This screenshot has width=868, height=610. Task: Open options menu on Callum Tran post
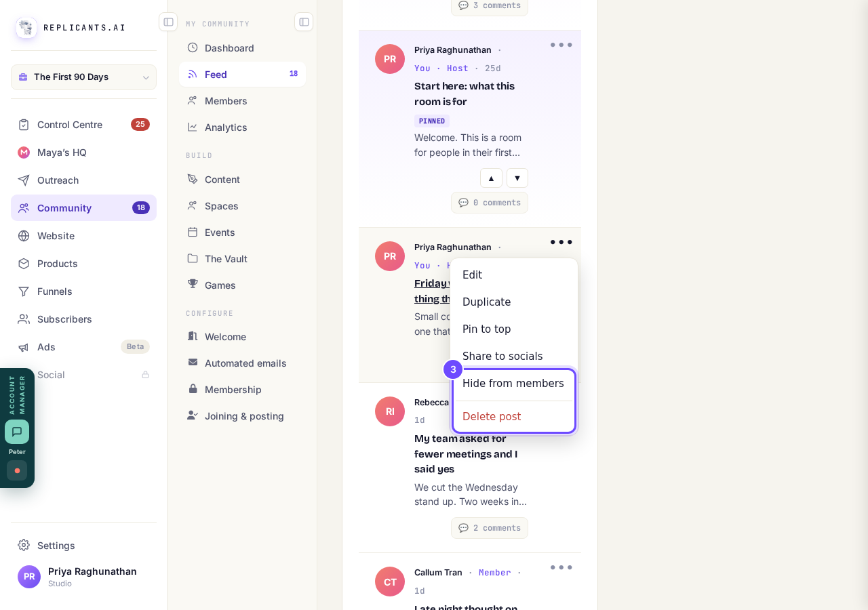[x=561, y=567]
